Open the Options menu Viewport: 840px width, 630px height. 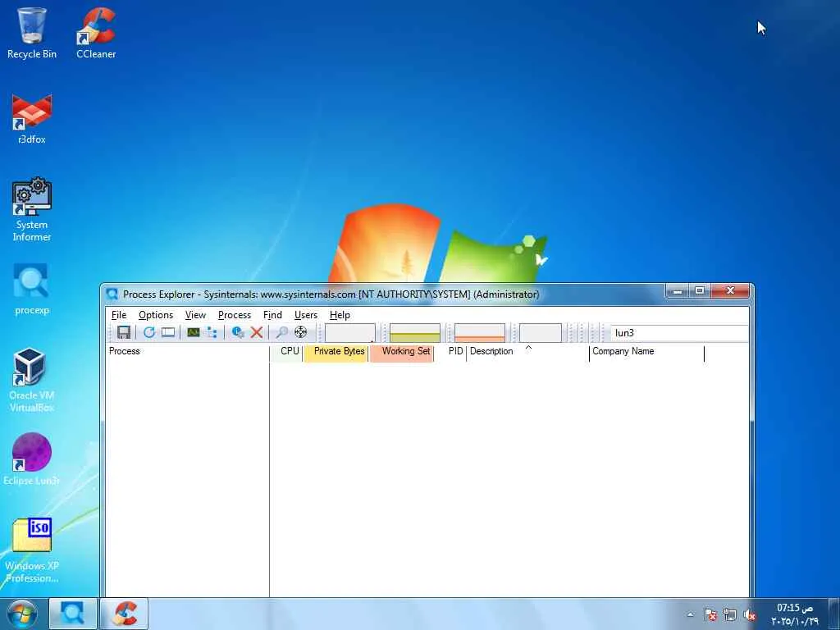tap(156, 315)
